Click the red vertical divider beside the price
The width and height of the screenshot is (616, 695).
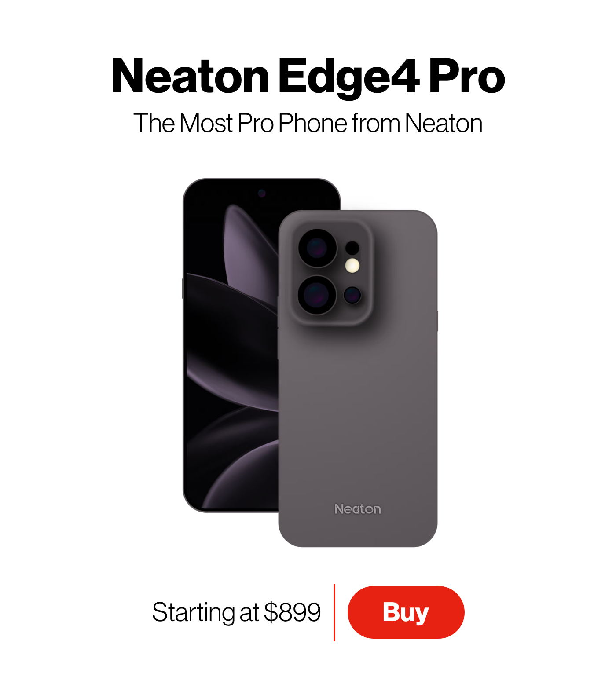click(x=334, y=612)
